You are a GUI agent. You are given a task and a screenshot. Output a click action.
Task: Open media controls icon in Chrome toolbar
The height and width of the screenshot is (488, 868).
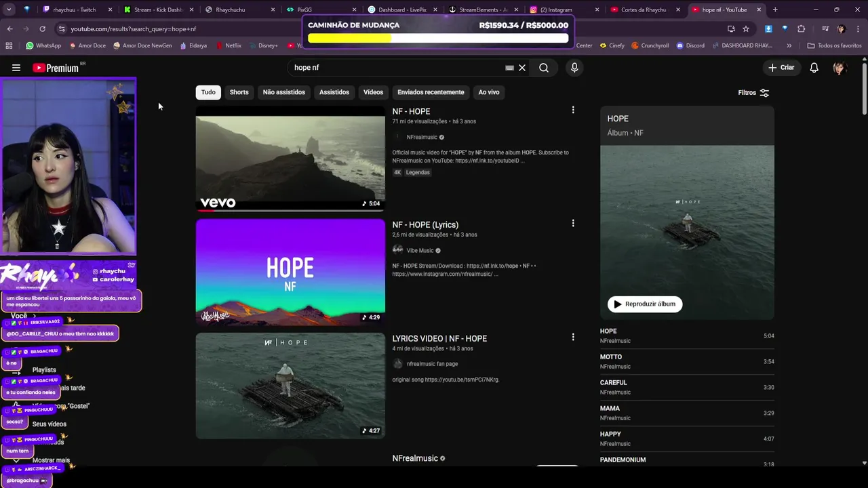(825, 29)
